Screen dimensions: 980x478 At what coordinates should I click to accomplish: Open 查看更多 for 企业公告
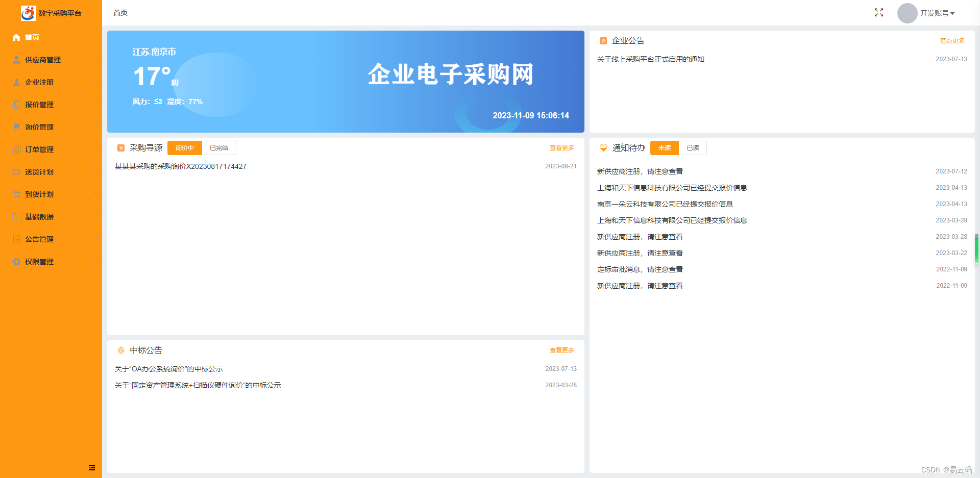click(x=951, y=41)
